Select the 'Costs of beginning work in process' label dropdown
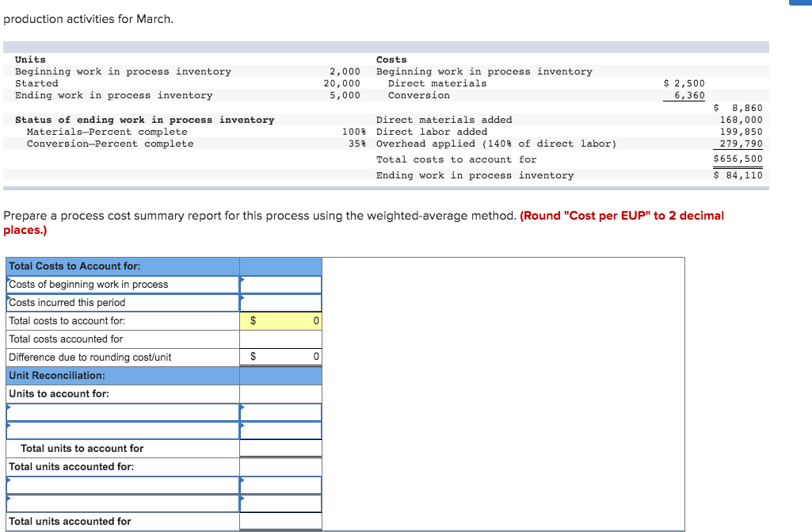812x532 pixels. [123, 284]
